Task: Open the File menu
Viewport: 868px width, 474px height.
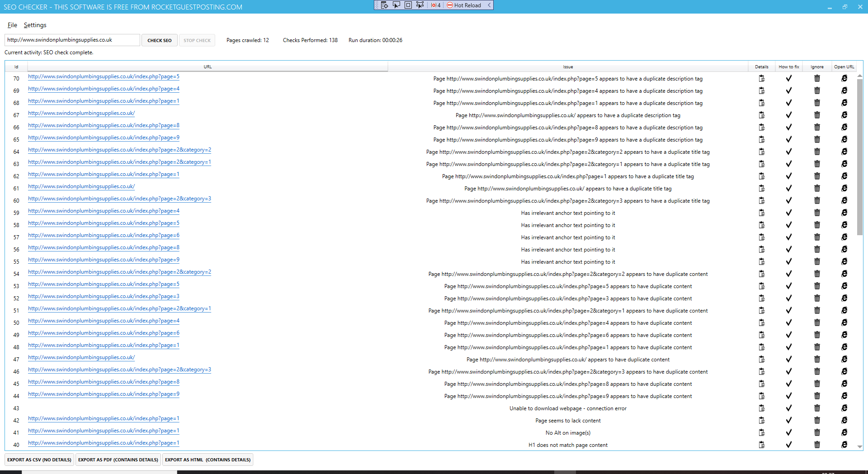Action: coord(12,25)
